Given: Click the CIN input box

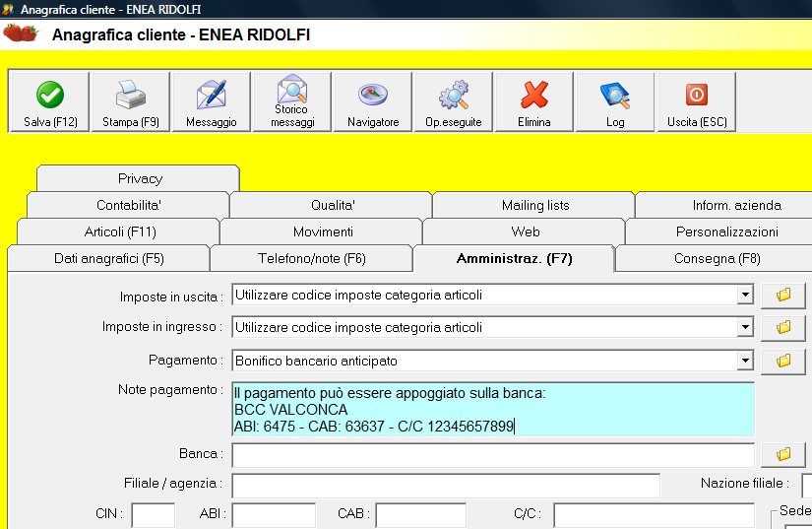Looking at the screenshot, I should pyautogui.click(x=154, y=515).
